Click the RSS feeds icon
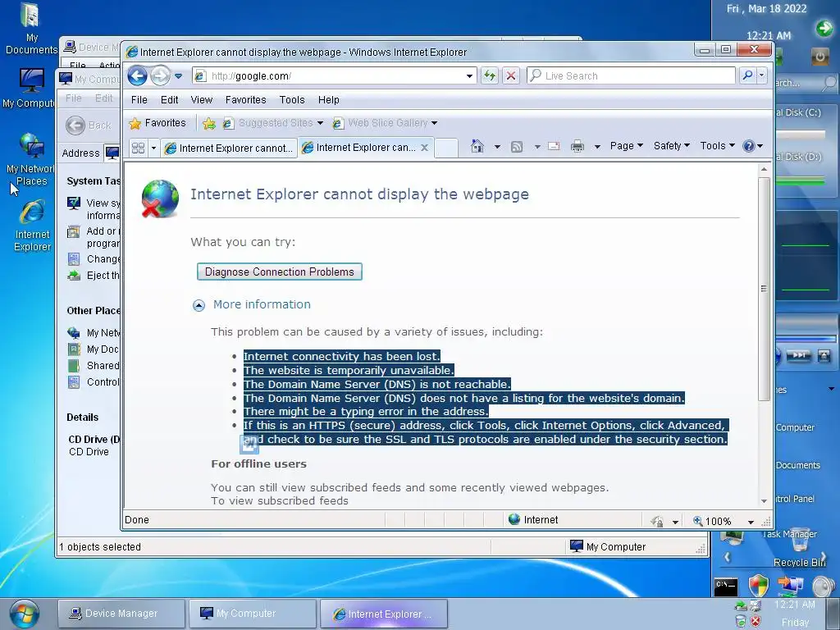Viewport: 840px width, 630px height. coord(517,146)
